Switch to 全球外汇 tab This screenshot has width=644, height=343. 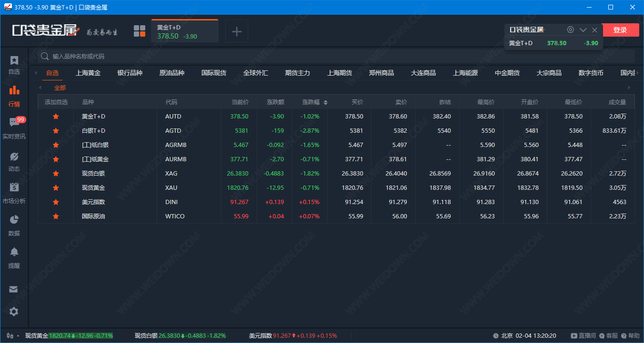point(256,73)
